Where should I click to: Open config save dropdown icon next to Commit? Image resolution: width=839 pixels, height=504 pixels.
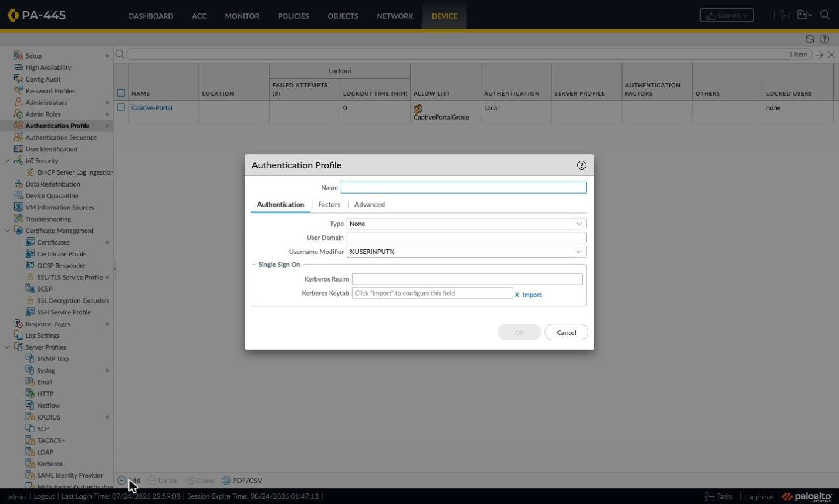(804, 15)
